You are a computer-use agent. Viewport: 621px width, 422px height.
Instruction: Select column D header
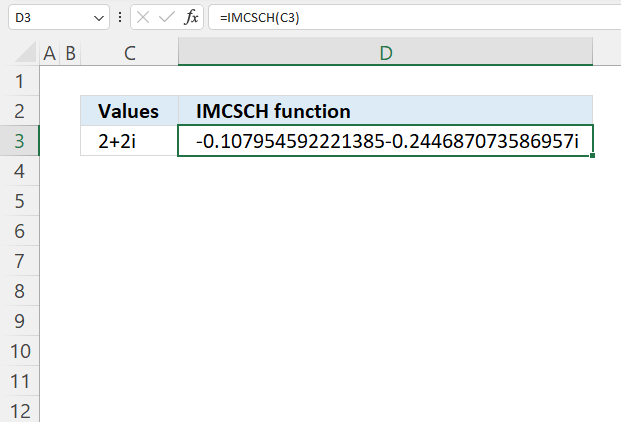tap(385, 52)
